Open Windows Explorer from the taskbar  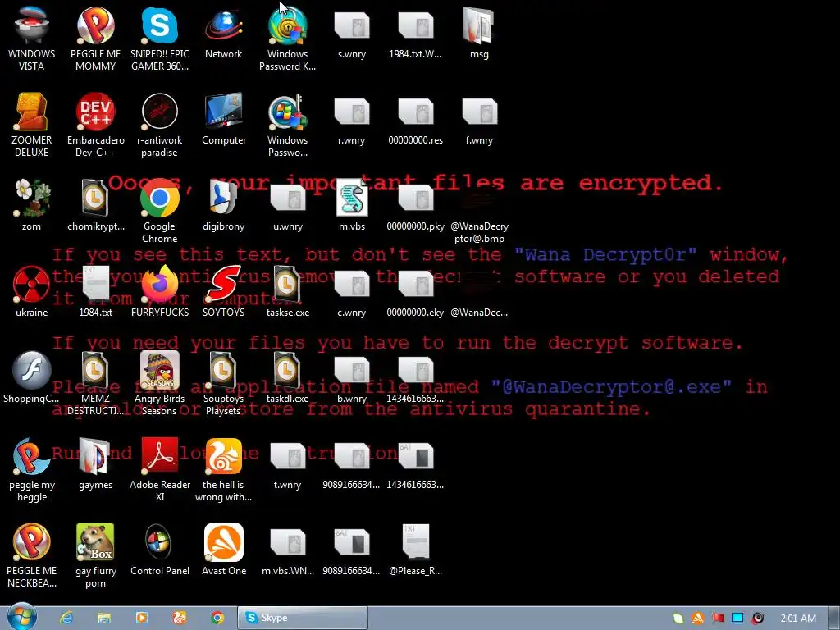point(104,618)
